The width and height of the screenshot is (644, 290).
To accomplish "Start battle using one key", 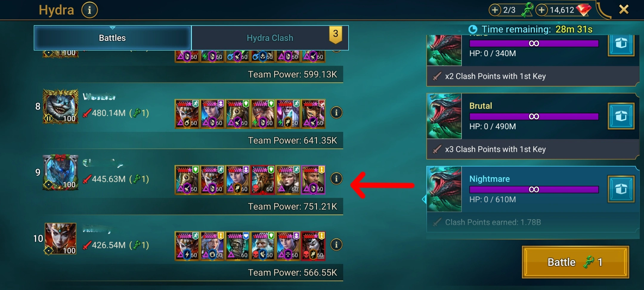I will [x=575, y=262].
